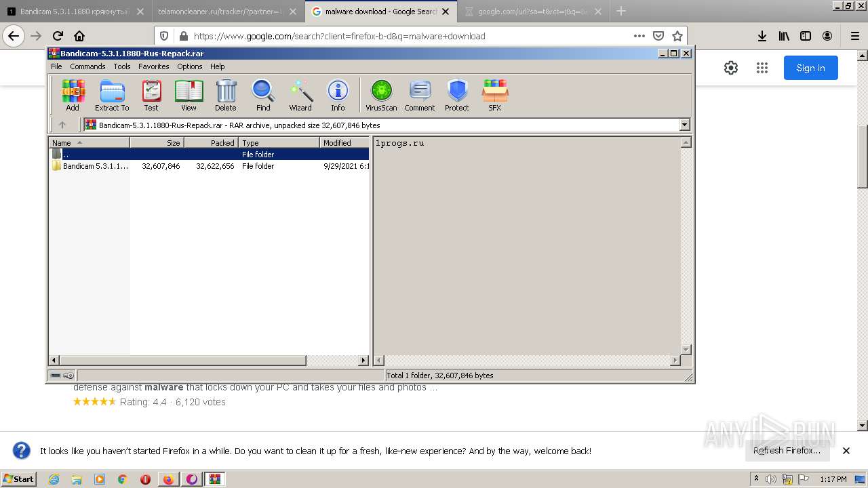Run VirusScan on the archive
Image resolution: width=868 pixels, height=488 pixels.
tap(381, 95)
